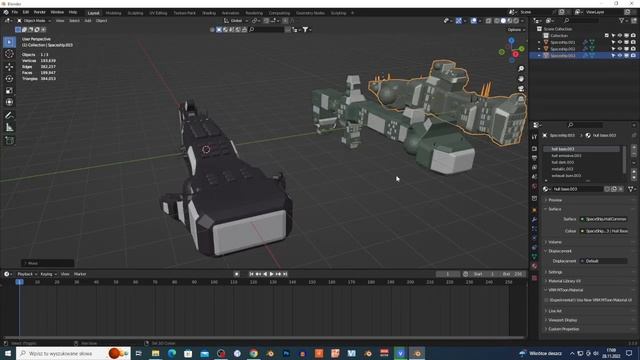Open the Modifiers wrench properties tab
Screen dimensions: 640x360
(x=534, y=220)
